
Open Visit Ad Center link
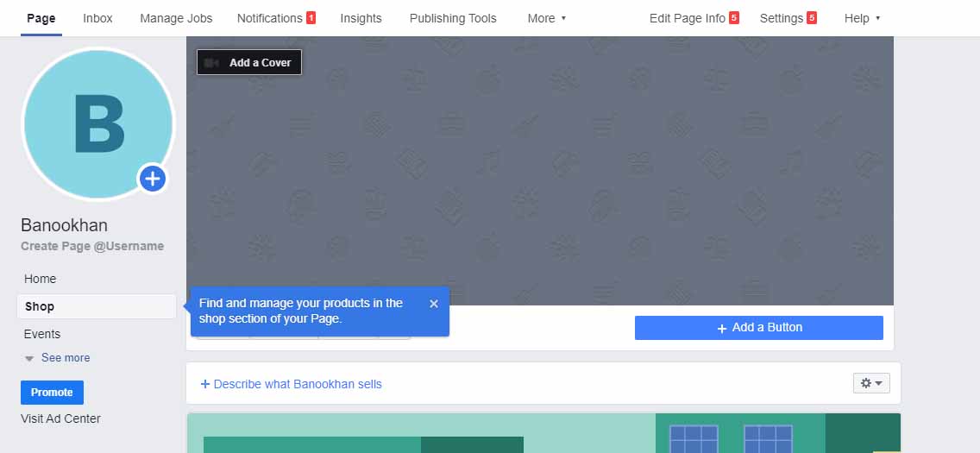click(60, 418)
